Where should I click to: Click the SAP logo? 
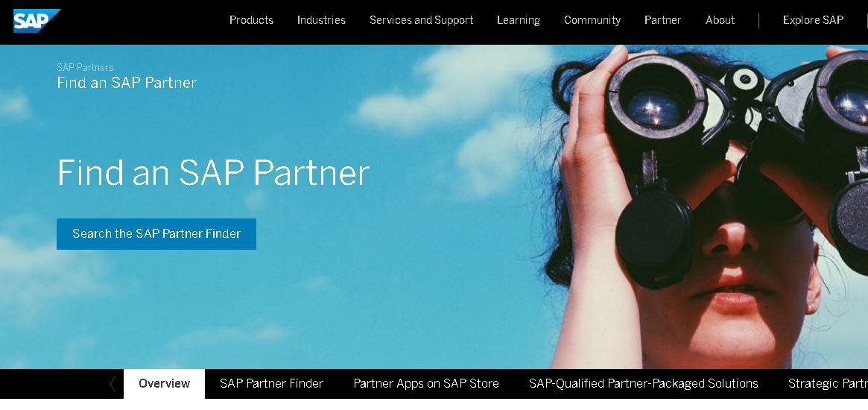[x=37, y=21]
